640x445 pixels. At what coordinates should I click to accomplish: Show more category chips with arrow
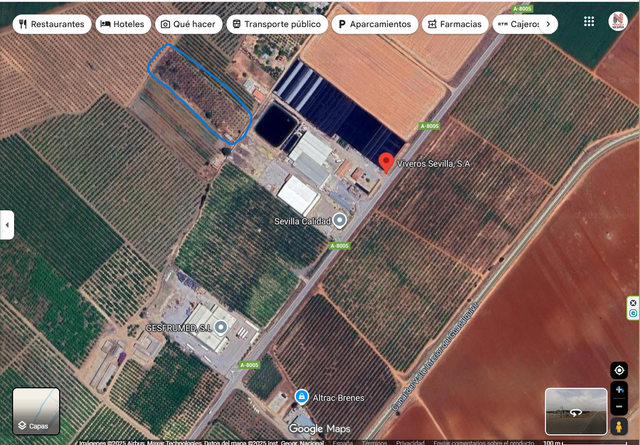[x=547, y=24]
